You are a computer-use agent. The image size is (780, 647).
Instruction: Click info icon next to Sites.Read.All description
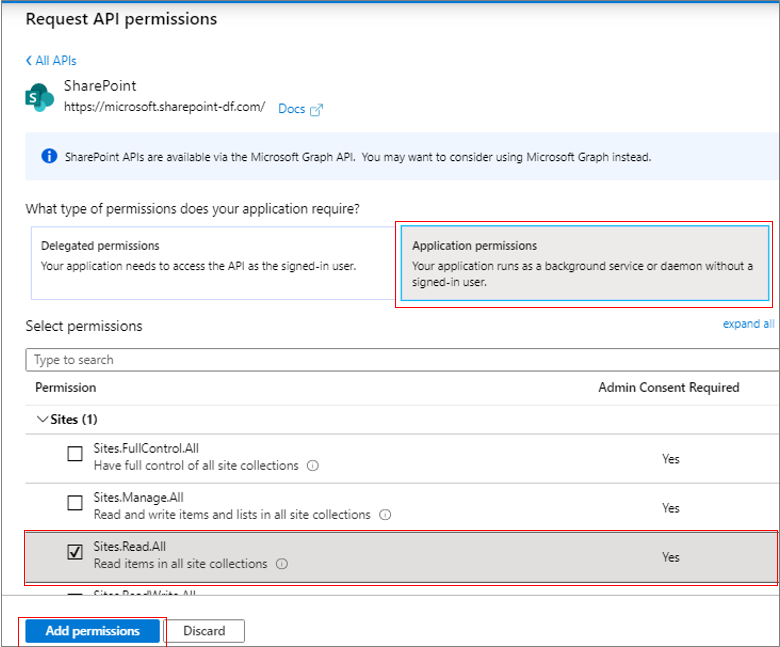(x=282, y=564)
